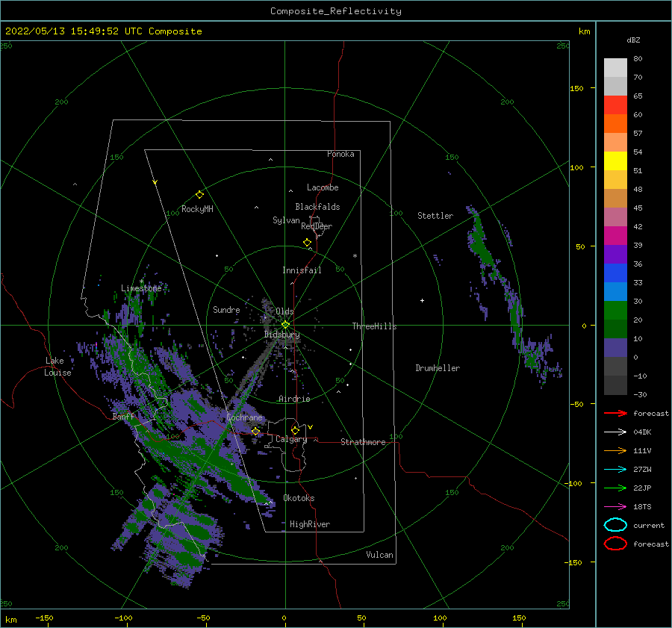The image size is (672, 628).
Task: Click the yellow radar-center diamond near Olds
Action: (285, 325)
